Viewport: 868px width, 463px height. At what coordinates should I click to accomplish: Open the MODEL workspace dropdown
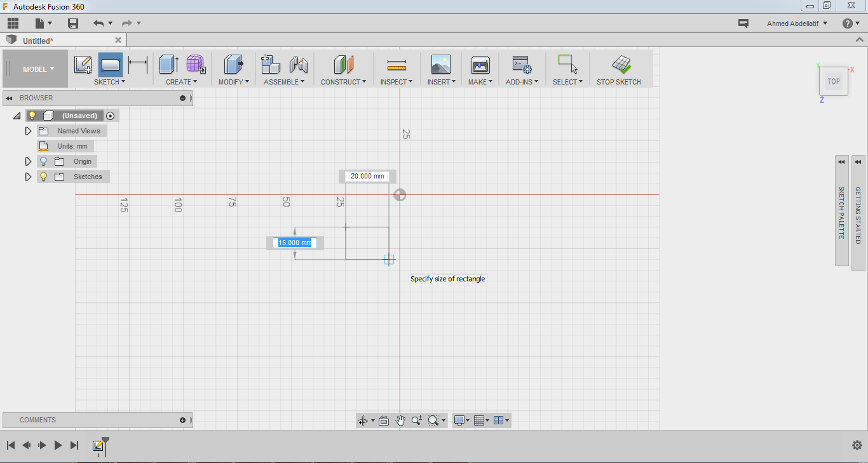tap(36, 69)
